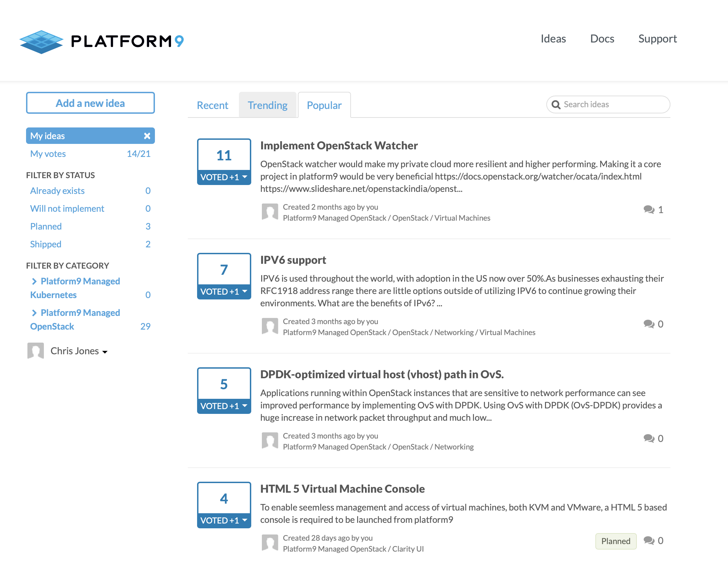Click the author avatar under Implement OpenStack Watcher
This screenshot has width=728, height=566.
pos(270,212)
